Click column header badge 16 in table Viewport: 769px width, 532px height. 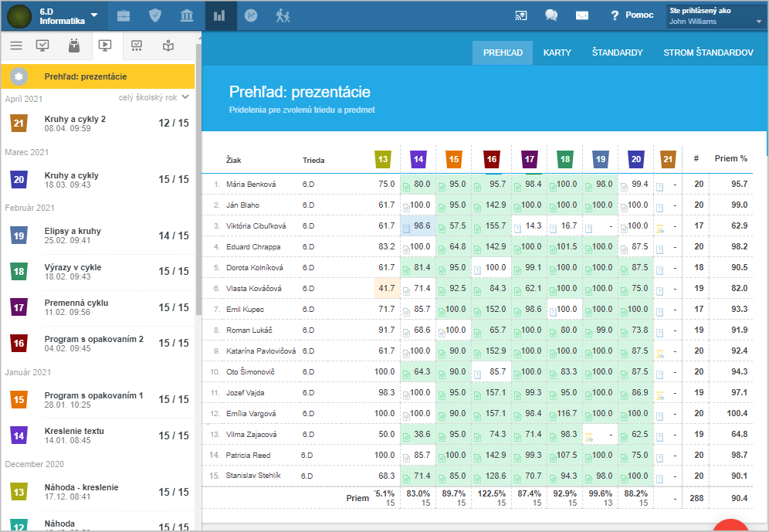point(491,159)
